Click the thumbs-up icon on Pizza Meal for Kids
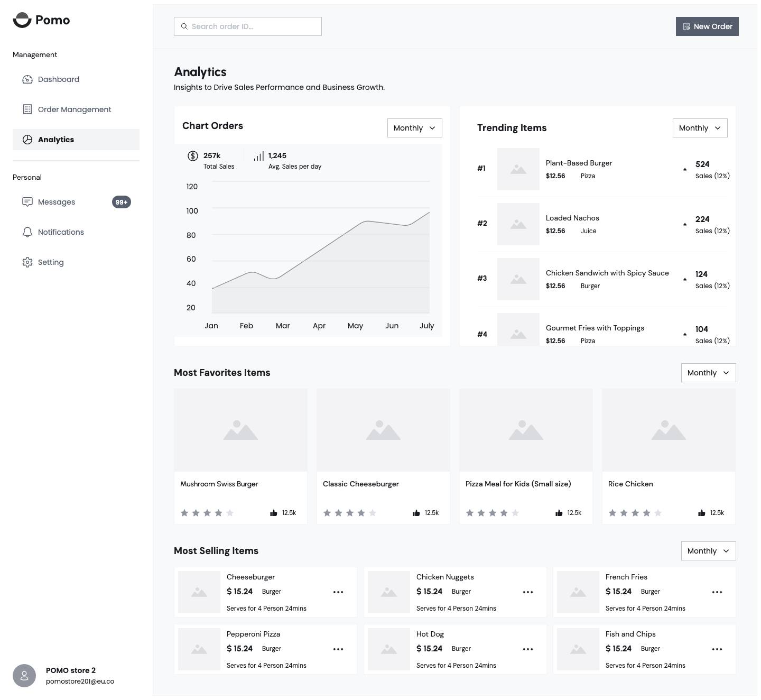Screen dimensions: 761x700 pos(559,513)
